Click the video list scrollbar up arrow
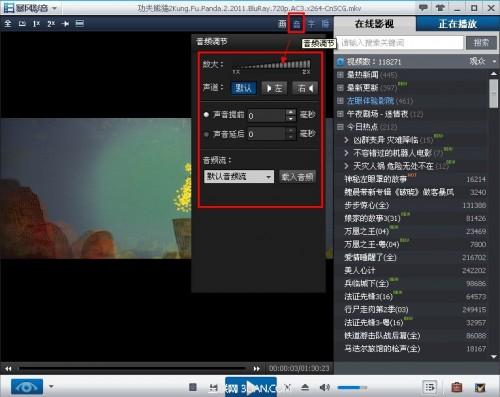Viewport: 500px width, 397px height. [494, 74]
